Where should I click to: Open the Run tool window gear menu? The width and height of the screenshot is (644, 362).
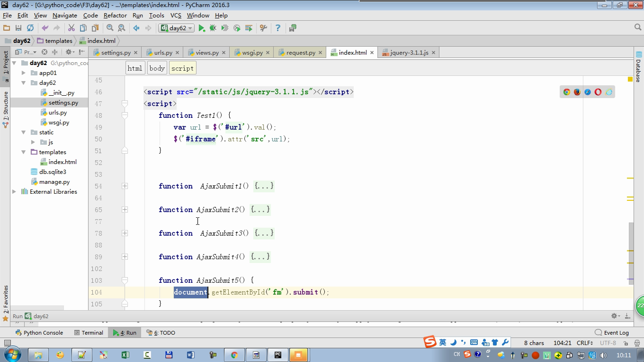click(x=615, y=316)
